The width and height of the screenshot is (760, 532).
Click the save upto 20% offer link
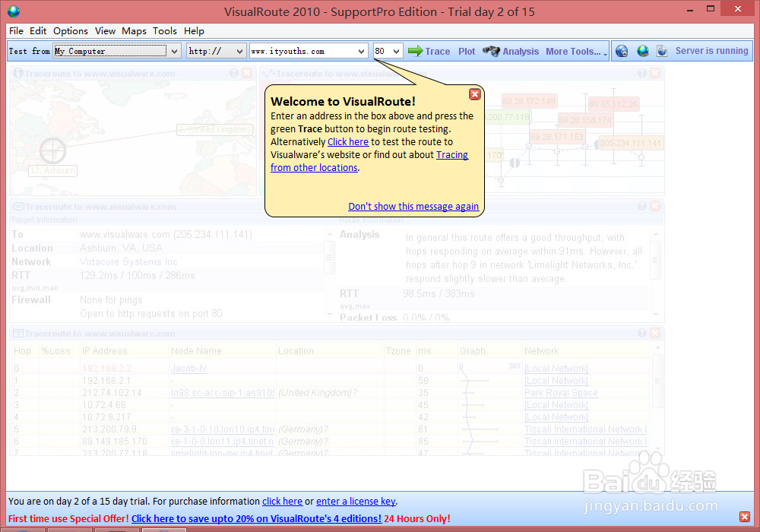256,519
